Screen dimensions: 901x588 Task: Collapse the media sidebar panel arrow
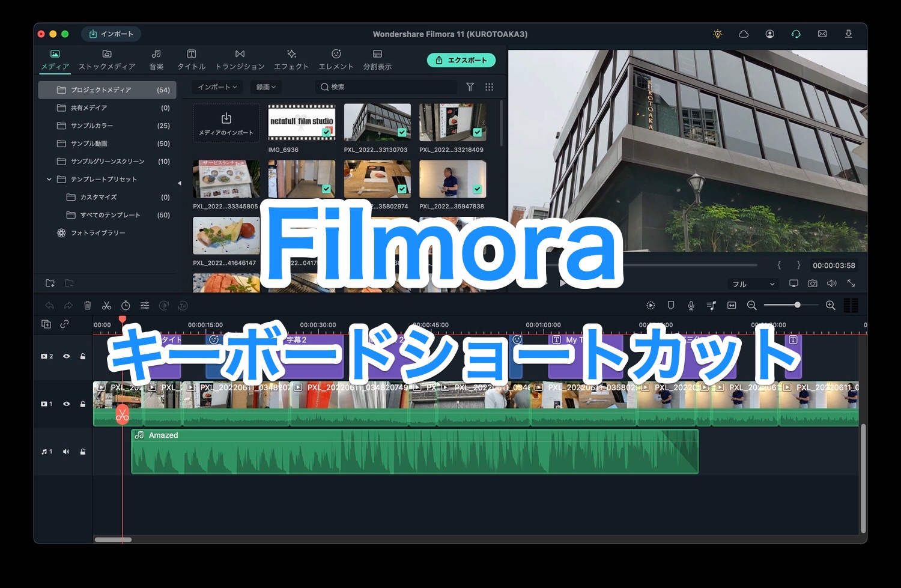click(x=179, y=183)
